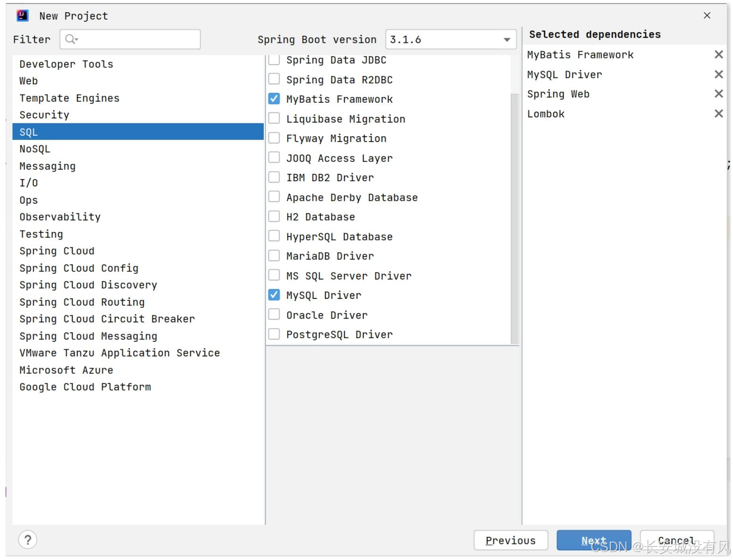The width and height of the screenshot is (733, 560).
Task: Check the Spring Data R2DBC box
Action: click(x=274, y=79)
